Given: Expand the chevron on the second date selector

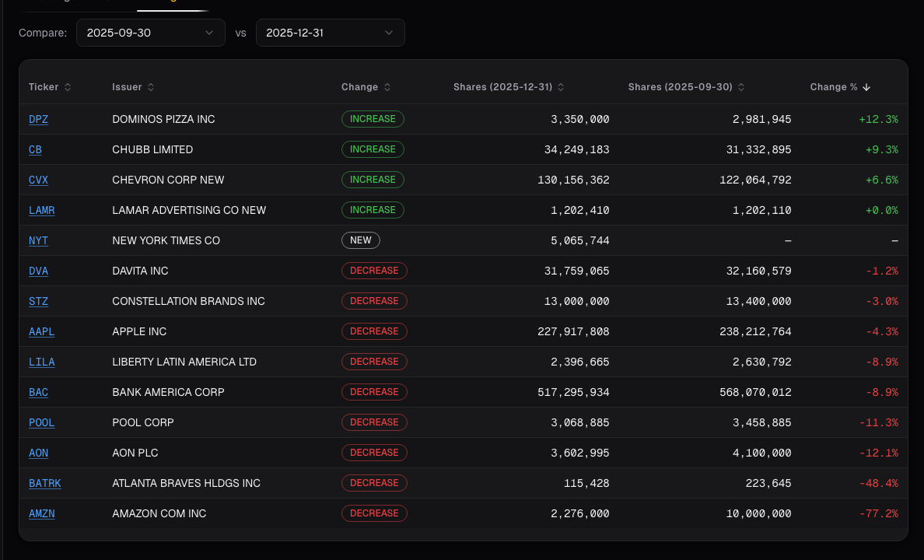Looking at the screenshot, I should (x=388, y=33).
